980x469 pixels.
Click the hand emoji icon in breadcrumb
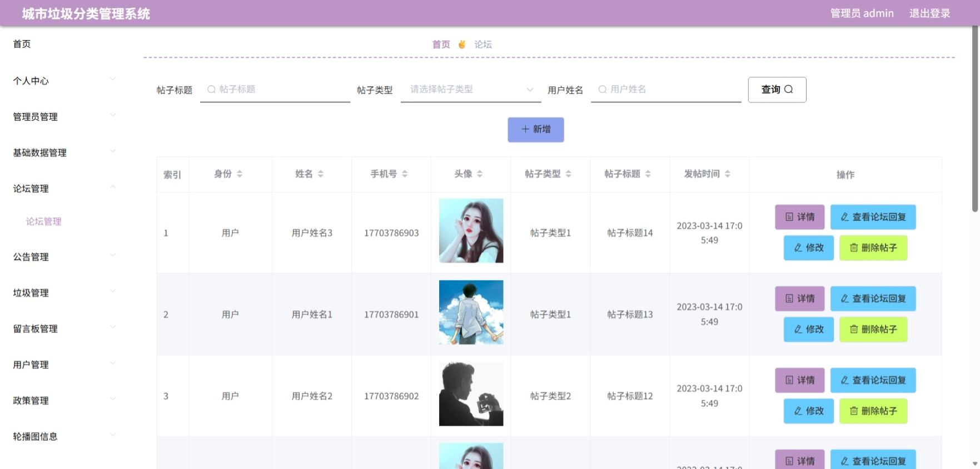(x=462, y=44)
